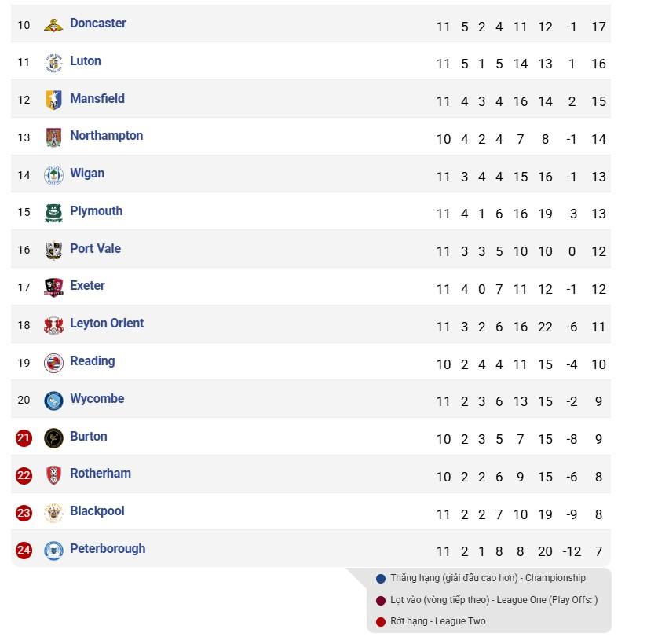
Task: Click the Luton club crest icon
Action: coord(53,63)
